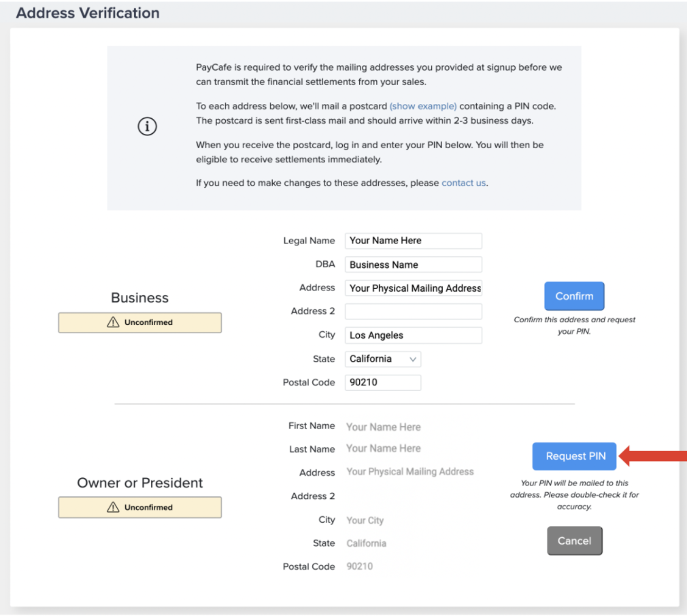Click the Request PIN button

coord(574,456)
